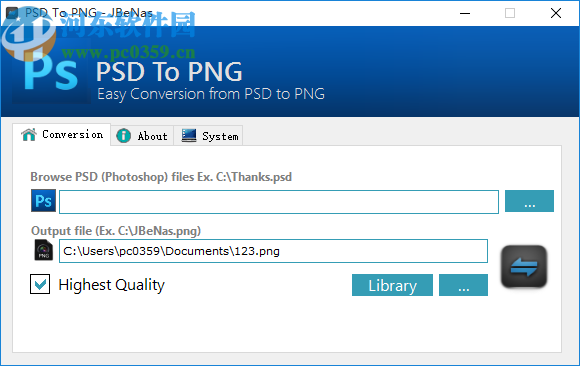Click the Highest Quality label text
Image resolution: width=580 pixels, height=366 pixels.
pos(111,285)
